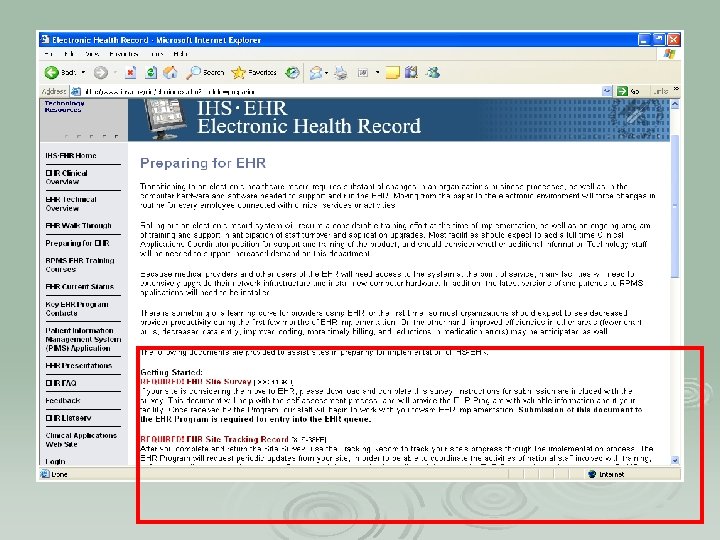Screen dimensions: 720x540
Task: Open Favorites with the star icon
Action: (253, 73)
